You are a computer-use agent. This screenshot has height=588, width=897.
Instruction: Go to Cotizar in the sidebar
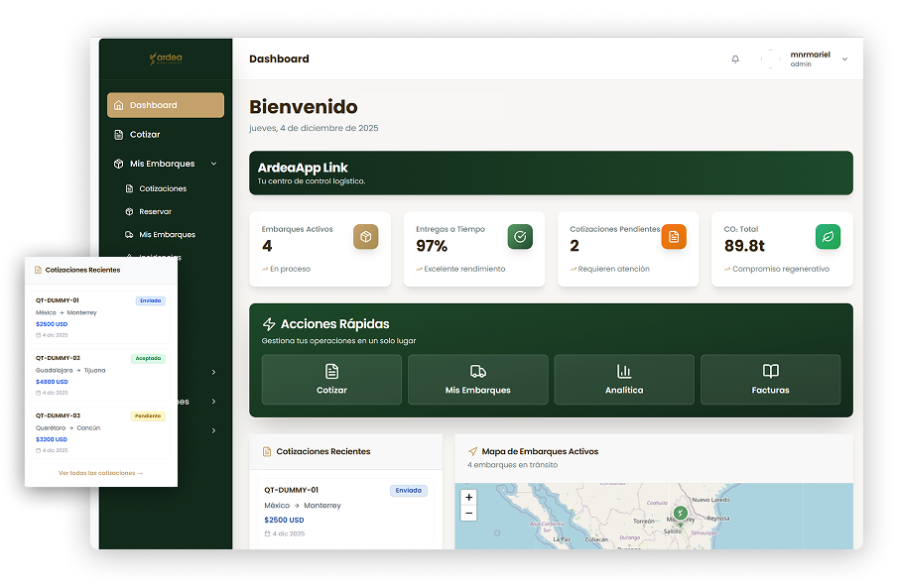tap(145, 135)
